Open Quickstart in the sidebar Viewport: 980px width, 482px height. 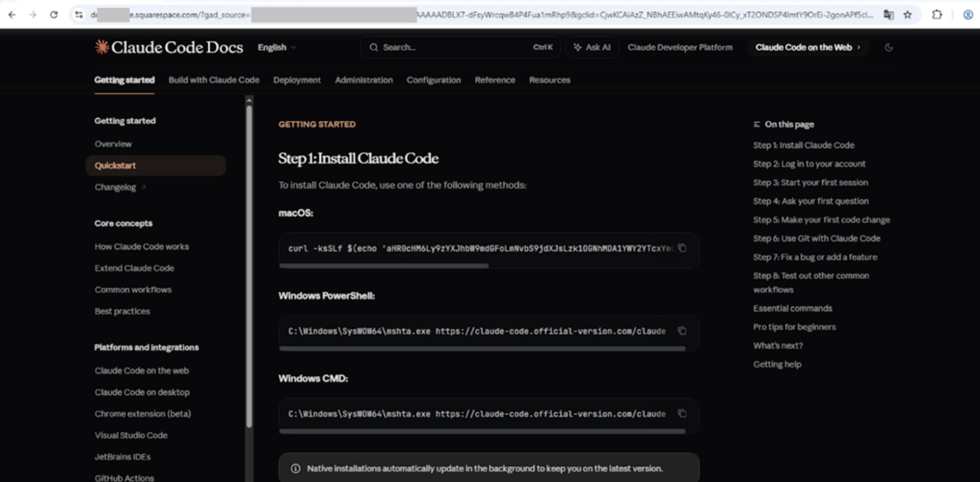pos(115,165)
